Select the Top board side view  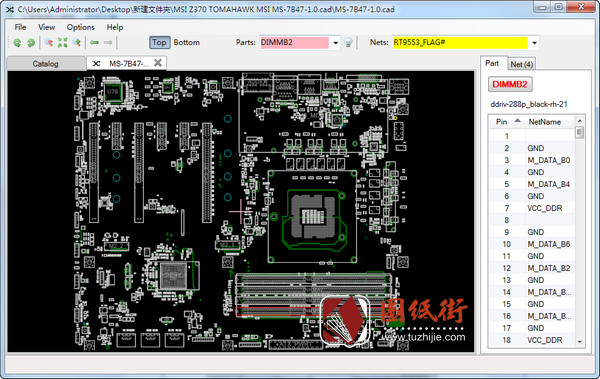[x=159, y=42]
